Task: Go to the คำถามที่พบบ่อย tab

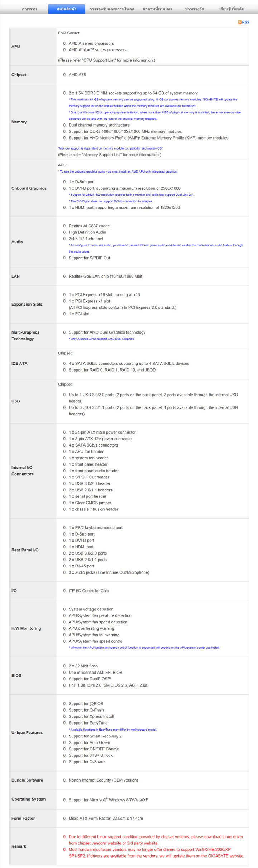Action: coord(157,9)
